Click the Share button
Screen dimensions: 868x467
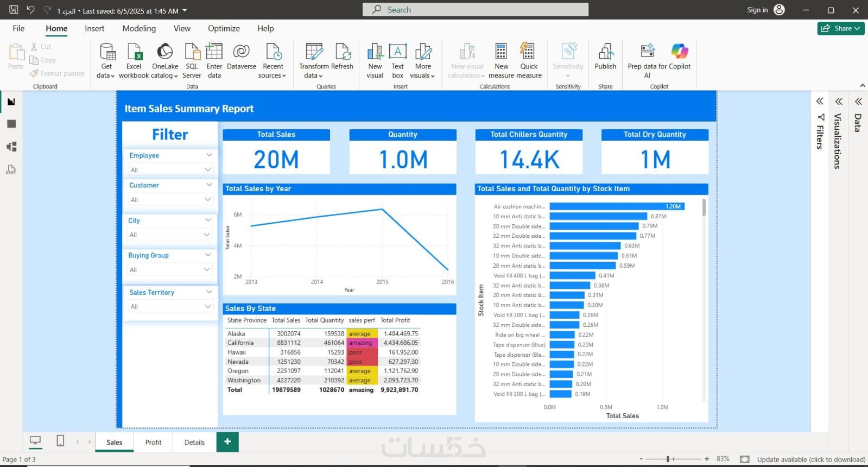point(841,28)
